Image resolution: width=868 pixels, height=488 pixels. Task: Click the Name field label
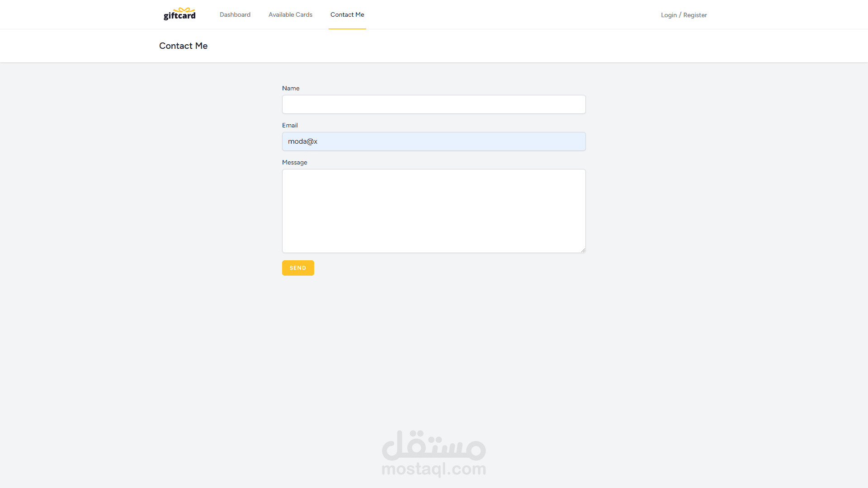[x=290, y=88]
